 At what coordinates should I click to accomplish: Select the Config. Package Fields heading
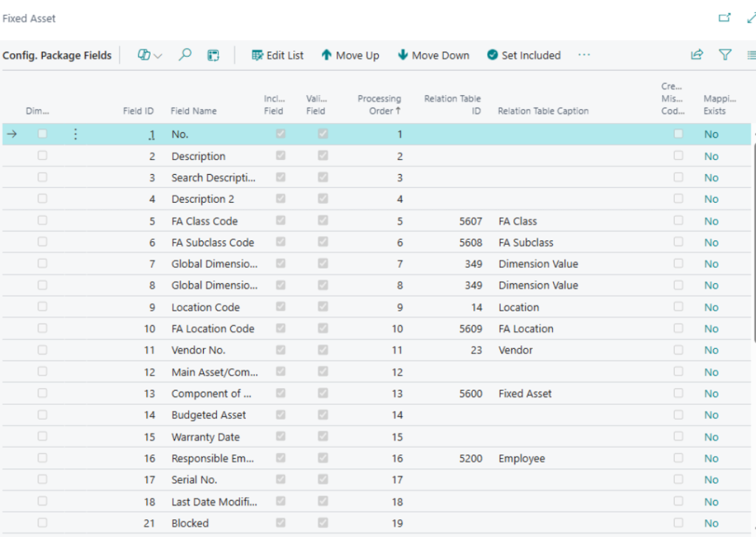(x=57, y=55)
